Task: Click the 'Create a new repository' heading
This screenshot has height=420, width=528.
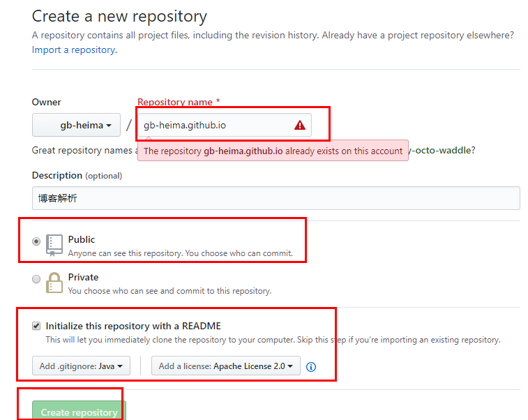Action: click(x=119, y=16)
